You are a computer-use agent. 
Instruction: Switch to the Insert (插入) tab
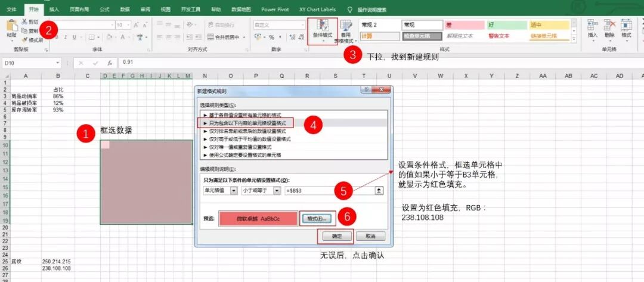coord(54,10)
